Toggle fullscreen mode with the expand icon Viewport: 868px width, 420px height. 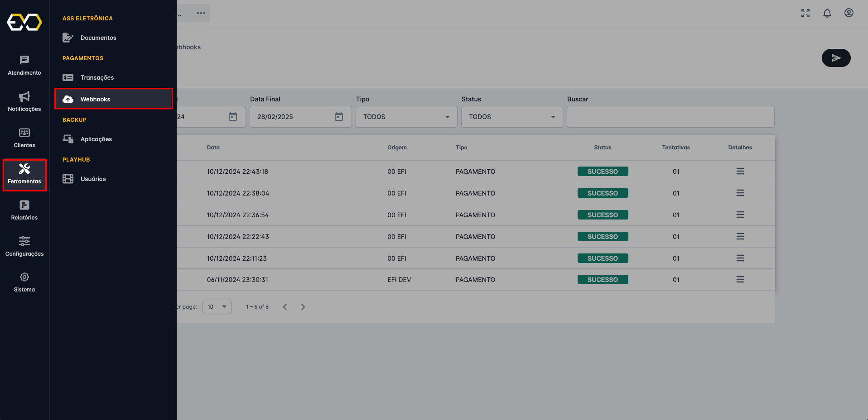point(805,13)
